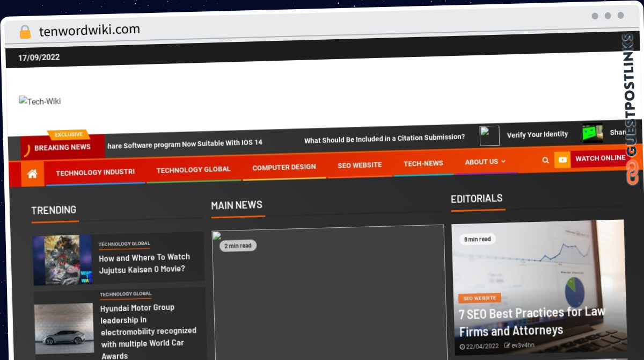Read the Hyundai Motor Group electromobility article
The image size is (644, 360).
pos(149,331)
